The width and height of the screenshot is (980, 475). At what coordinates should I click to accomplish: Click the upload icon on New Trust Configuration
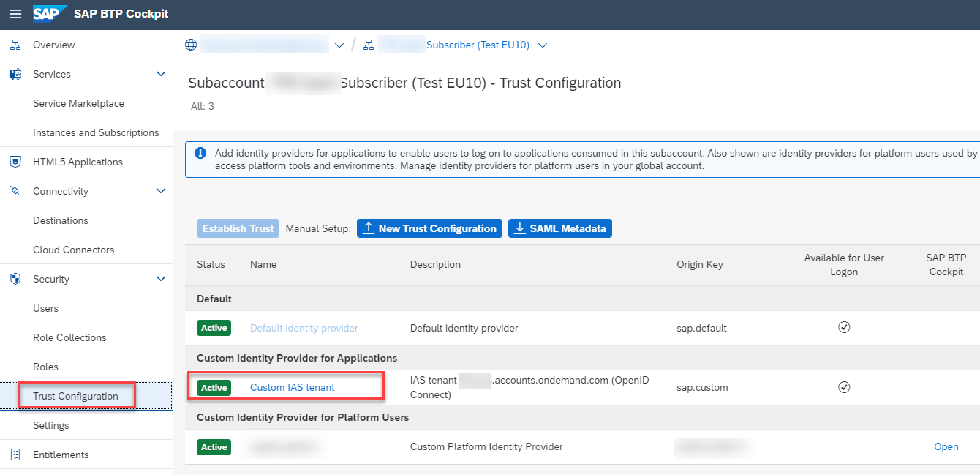tap(369, 228)
